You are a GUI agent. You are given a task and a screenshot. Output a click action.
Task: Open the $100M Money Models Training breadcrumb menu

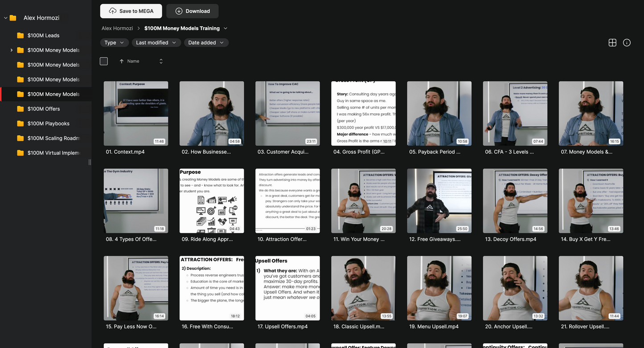[x=226, y=29]
